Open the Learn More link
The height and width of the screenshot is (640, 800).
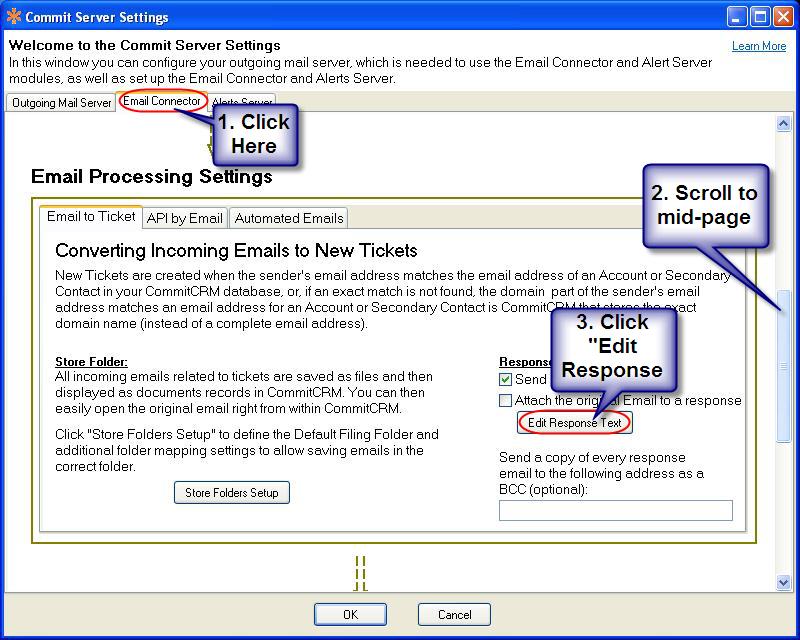coord(759,46)
